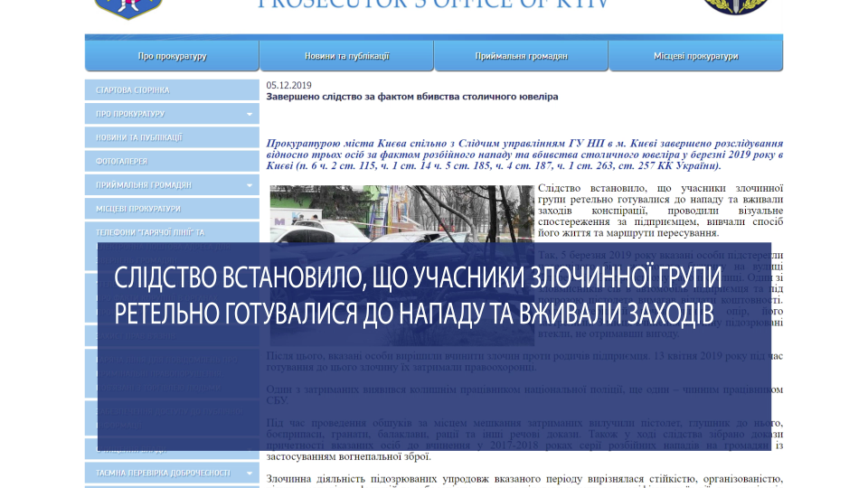The width and height of the screenshot is (868, 488).
Task: Open Новини та публікації top menu
Action: (346, 56)
